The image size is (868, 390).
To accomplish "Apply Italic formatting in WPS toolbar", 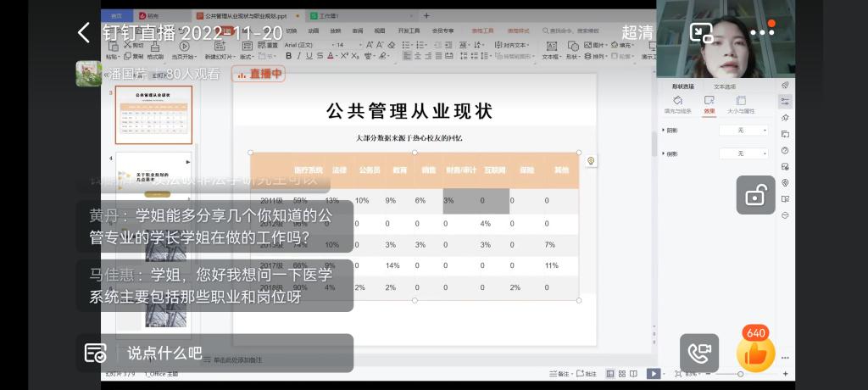I will coord(299,56).
